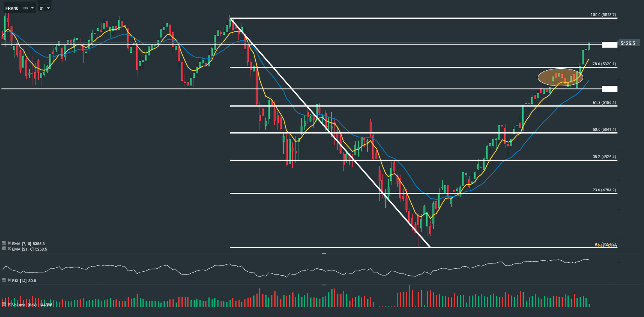Viewport: 644px width, 317px height.
Task: Remove the Volume tick indicator
Action: click(x=9, y=304)
